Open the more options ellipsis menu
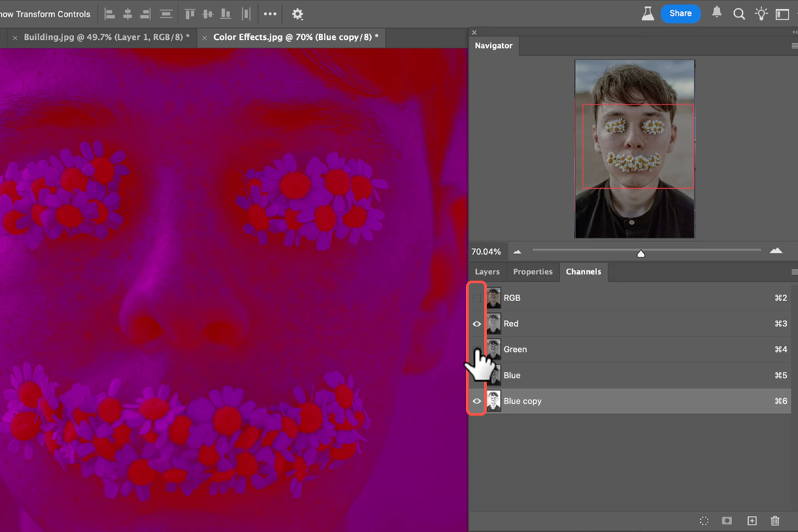 270,14
